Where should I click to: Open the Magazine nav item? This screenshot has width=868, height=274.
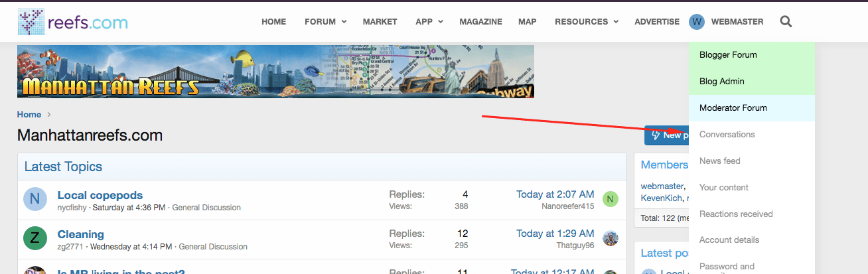pos(480,22)
